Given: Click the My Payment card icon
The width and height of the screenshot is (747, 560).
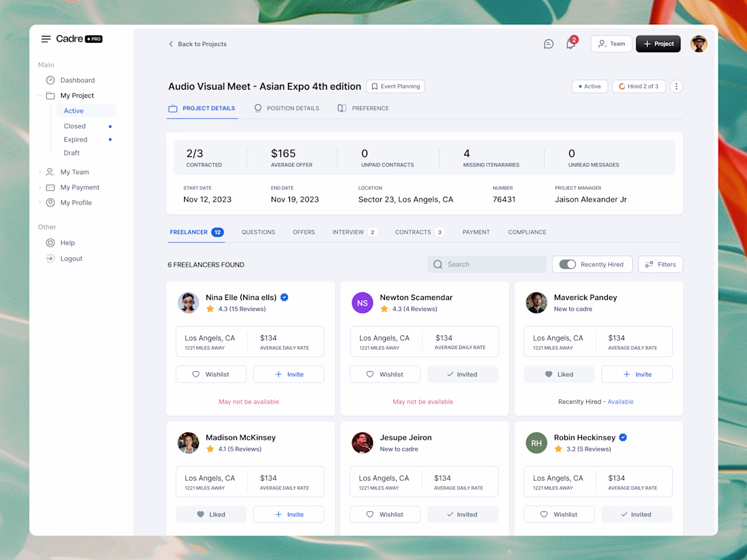Looking at the screenshot, I should [x=50, y=187].
